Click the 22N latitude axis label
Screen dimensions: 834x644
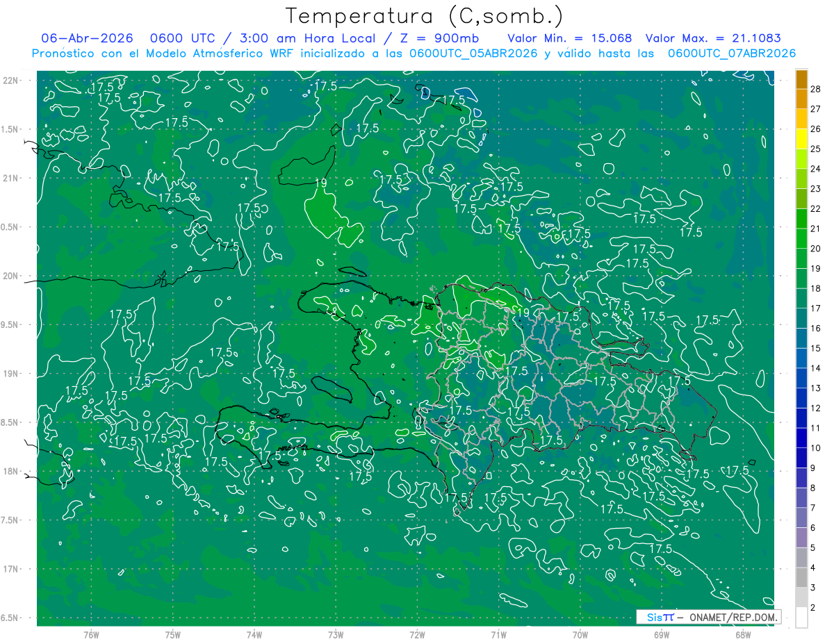click(x=12, y=81)
